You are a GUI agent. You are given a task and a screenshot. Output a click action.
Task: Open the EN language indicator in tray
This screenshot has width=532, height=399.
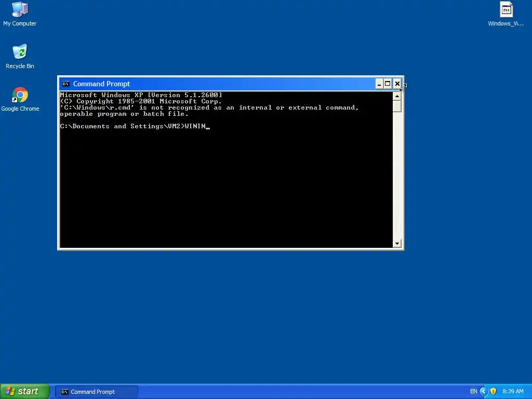(x=473, y=392)
